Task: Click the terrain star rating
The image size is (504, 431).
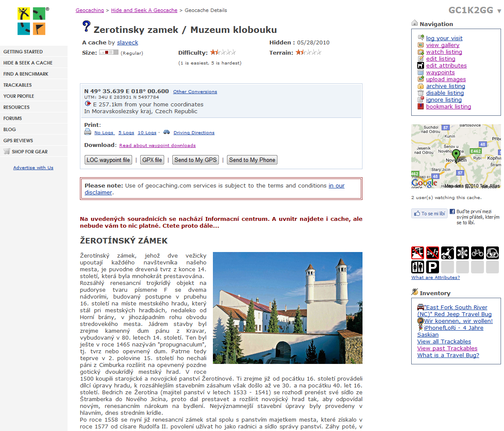Action: tap(308, 53)
